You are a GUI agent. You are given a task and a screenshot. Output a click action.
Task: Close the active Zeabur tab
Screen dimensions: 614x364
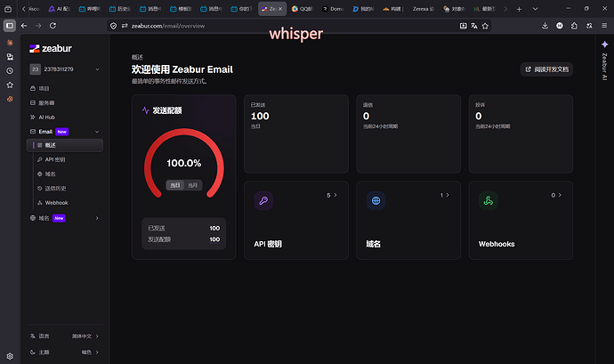[280, 9]
